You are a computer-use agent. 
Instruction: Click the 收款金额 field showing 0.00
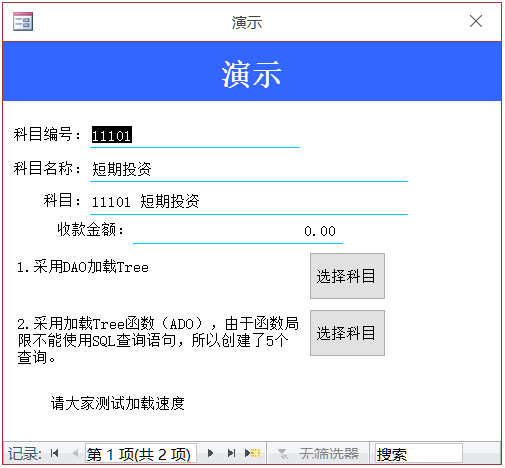pyautogui.click(x=238, y=231)
